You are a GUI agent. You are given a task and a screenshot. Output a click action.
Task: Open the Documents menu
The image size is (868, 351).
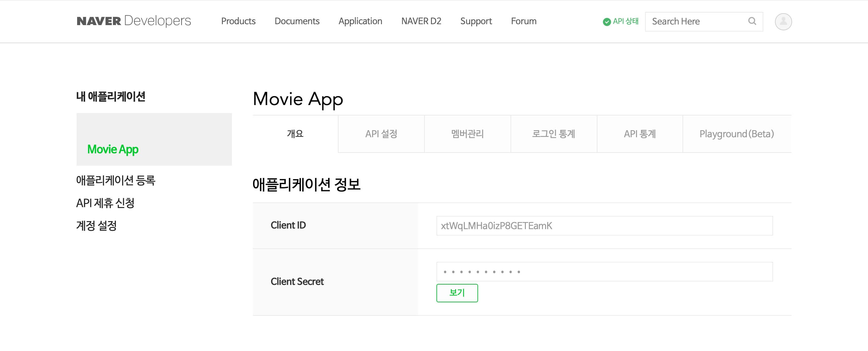297,21
